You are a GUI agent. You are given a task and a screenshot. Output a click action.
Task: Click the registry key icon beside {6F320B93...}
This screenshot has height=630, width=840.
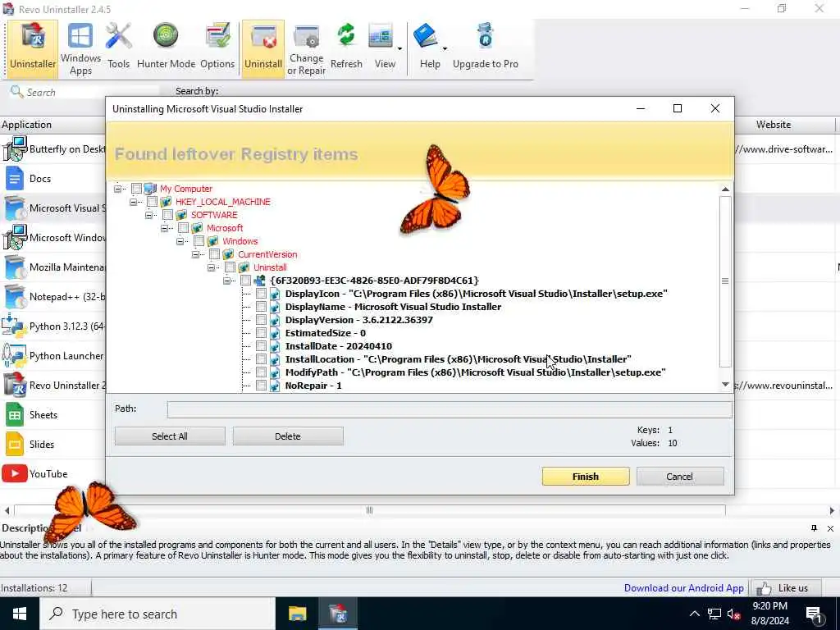pos(260,281)
